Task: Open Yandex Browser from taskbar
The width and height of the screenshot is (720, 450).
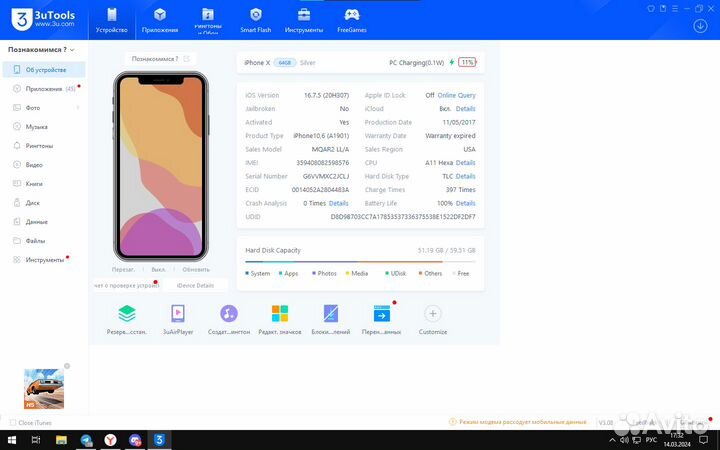Action: 110,440
